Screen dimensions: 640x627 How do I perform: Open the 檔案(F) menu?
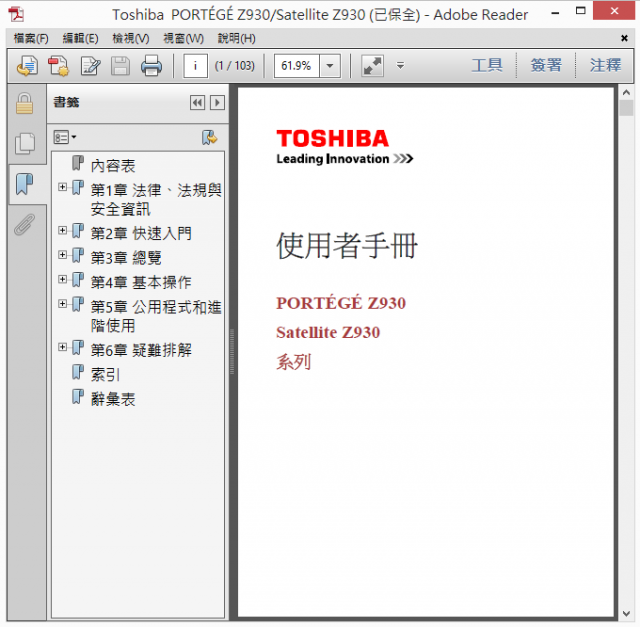(x=31, y=38)
